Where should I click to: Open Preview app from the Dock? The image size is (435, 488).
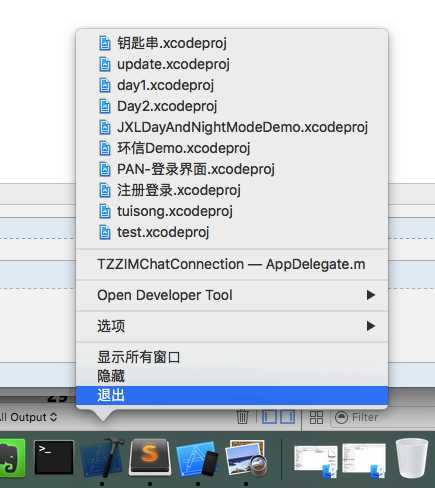pyautogui.click(x=246, y=458)
